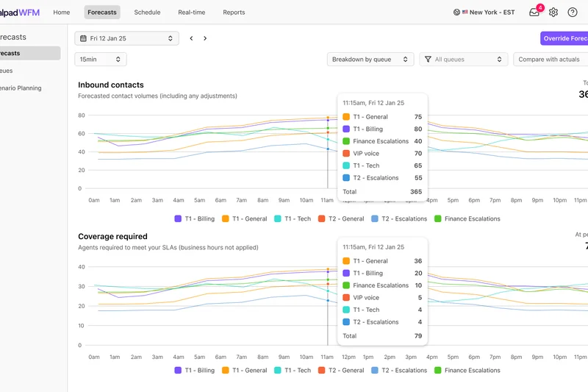Open the Reports tab
The image size is (588, 392).
[234, 13]
